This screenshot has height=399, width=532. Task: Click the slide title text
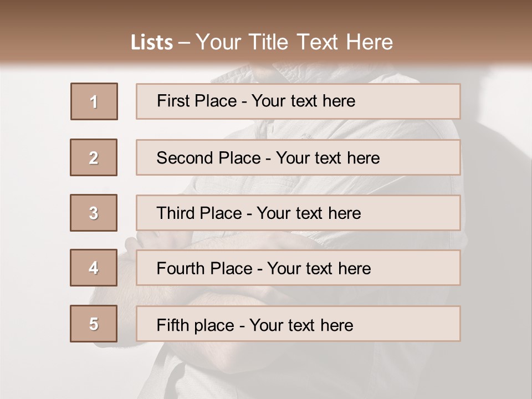262,42
